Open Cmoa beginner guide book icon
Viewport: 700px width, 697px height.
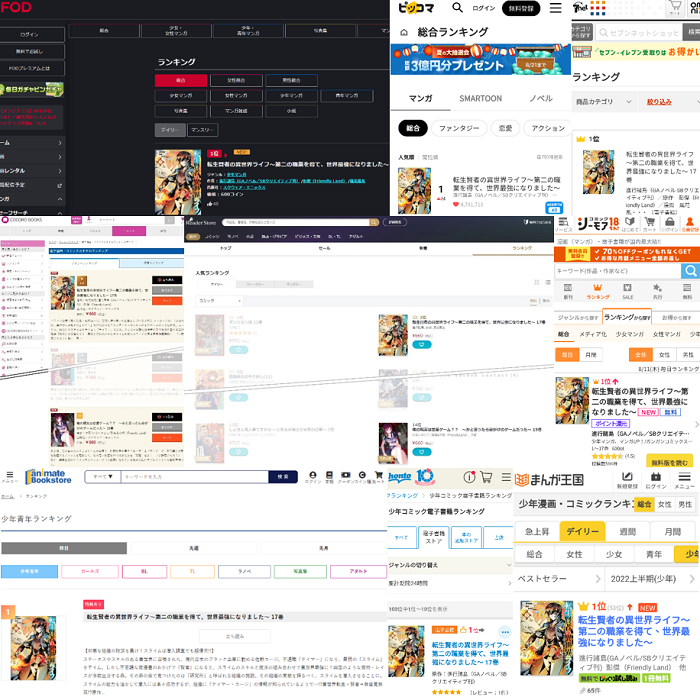point(629,224)
